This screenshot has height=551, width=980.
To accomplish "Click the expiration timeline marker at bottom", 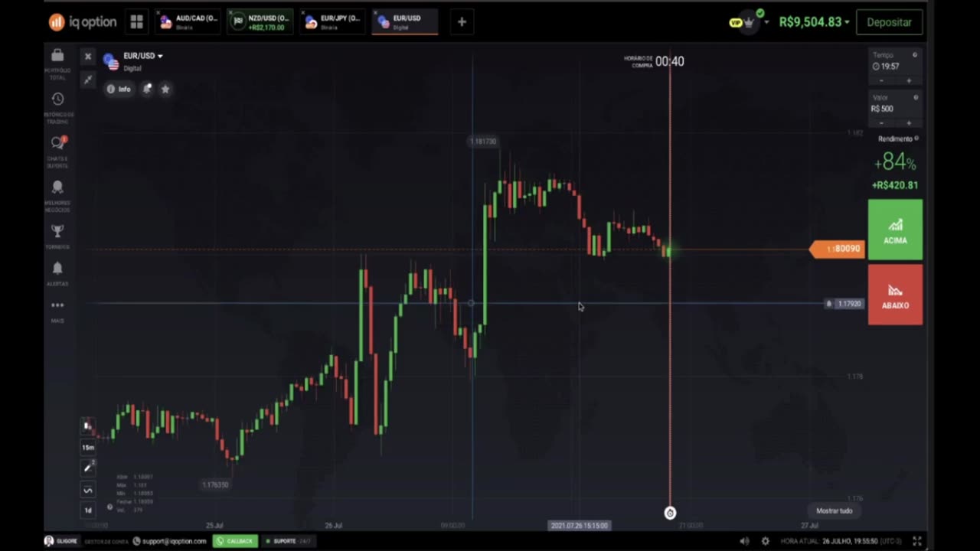I will [x=670, y=513].
